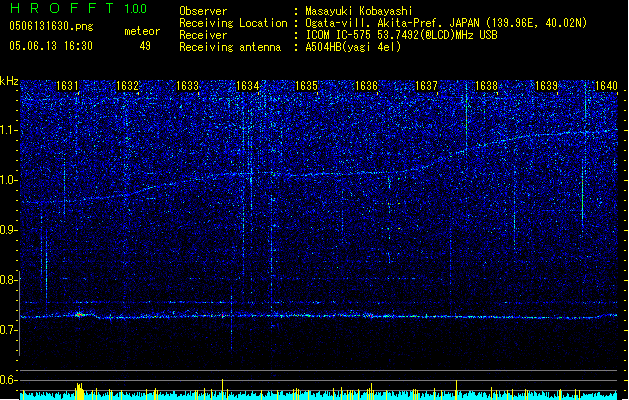Click the 1.1 kHz frequency axis label

point(9,130)
